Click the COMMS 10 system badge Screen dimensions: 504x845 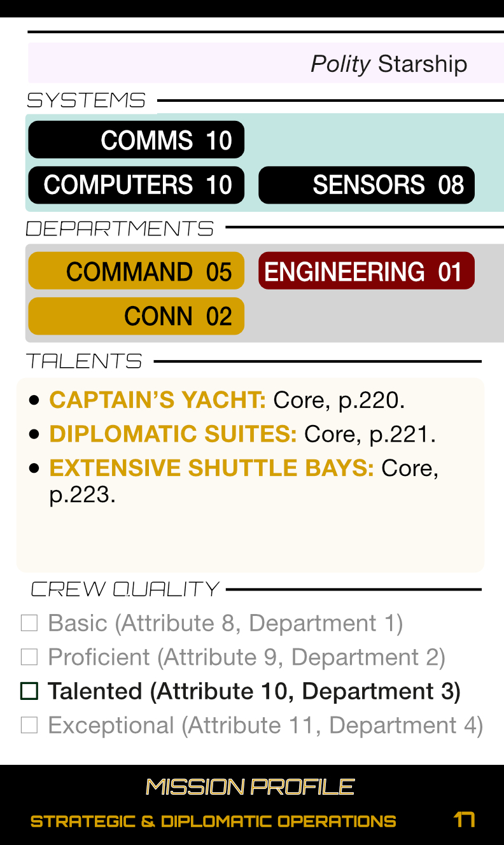coord(136,140)
